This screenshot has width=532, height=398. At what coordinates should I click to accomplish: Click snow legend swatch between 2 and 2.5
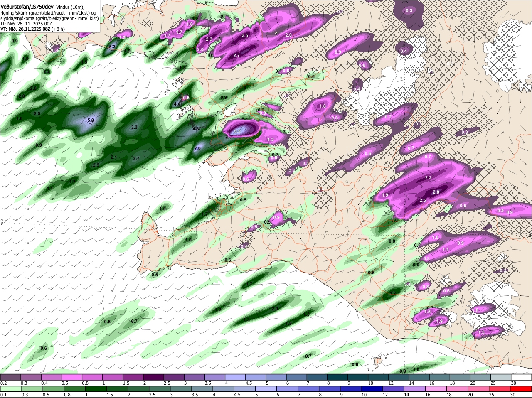(153, 377)
